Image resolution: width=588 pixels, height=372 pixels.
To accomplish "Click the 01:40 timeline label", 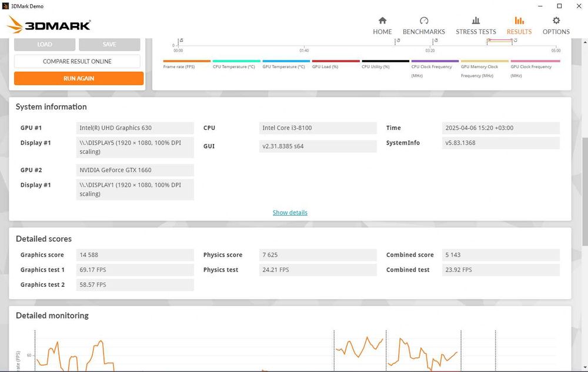I will click(304, 51).
